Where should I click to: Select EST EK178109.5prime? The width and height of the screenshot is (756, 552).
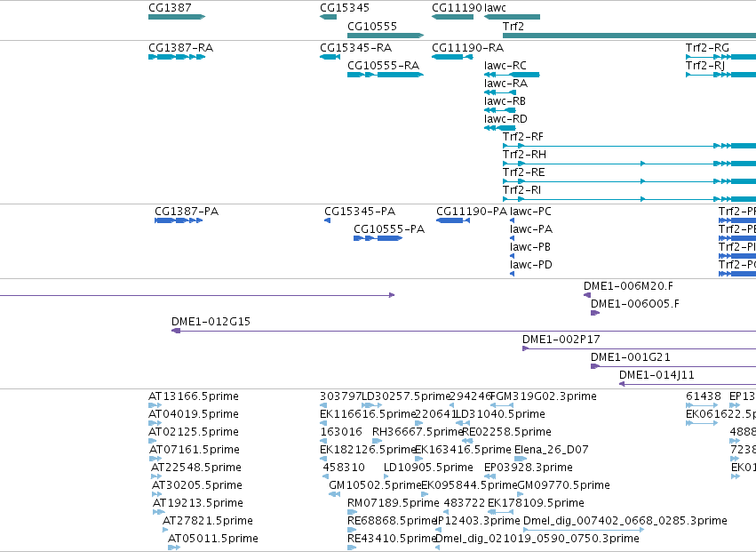coord(537,504)
